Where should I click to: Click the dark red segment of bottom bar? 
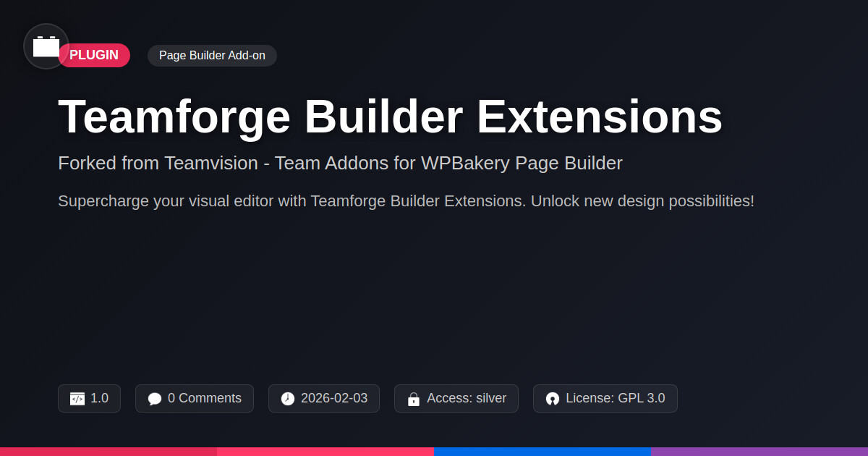coord(109,452)
